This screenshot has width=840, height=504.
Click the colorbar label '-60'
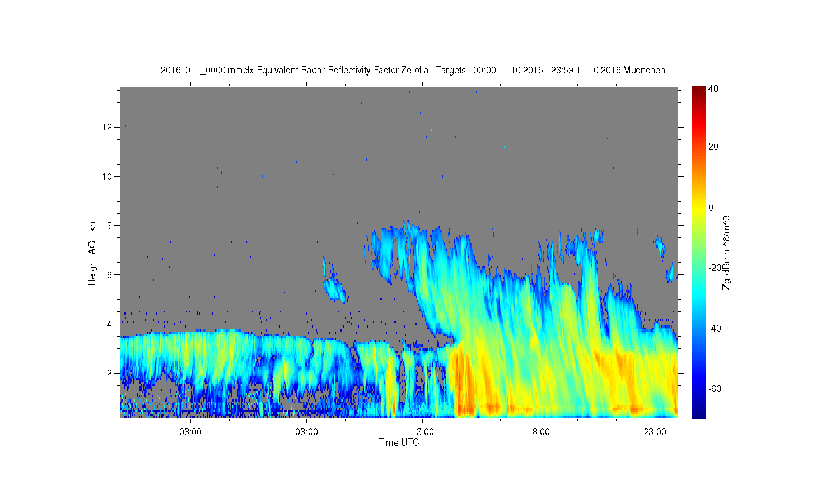point(715,389)
